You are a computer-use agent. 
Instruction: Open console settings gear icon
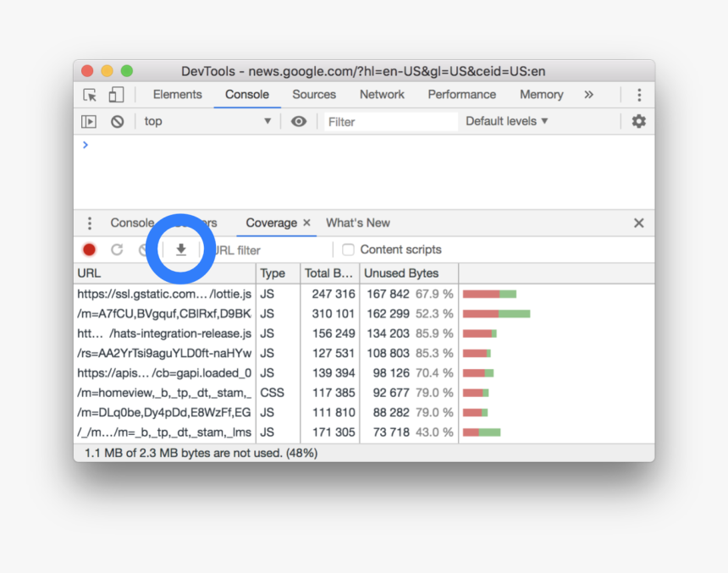point(639,121)
